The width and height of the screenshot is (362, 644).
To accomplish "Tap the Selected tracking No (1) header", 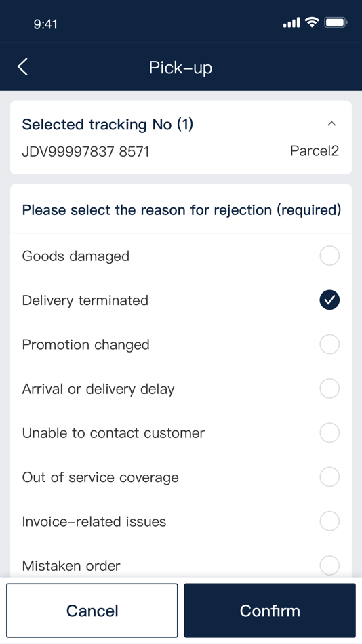I will (108, 124).
